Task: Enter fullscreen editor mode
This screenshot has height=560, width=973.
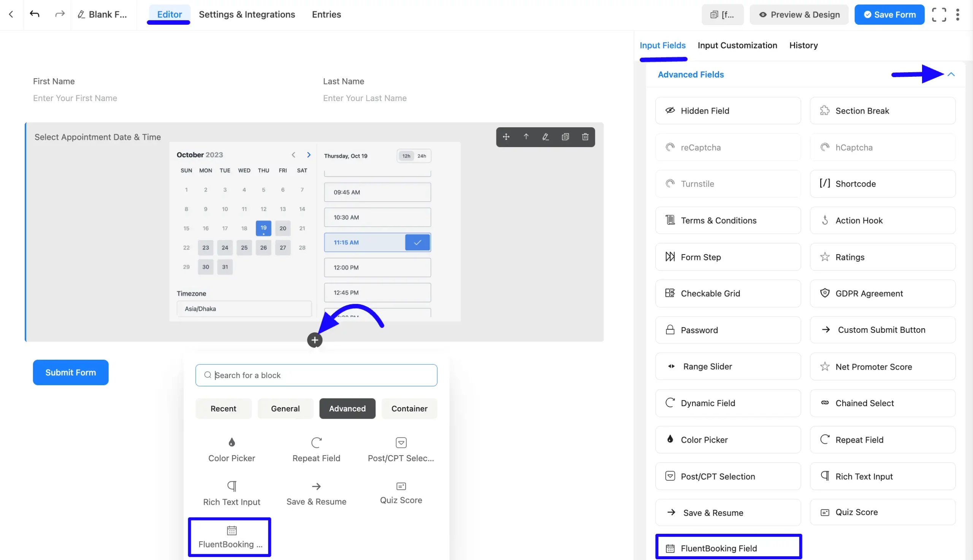Action: click(x=939, y=14)
